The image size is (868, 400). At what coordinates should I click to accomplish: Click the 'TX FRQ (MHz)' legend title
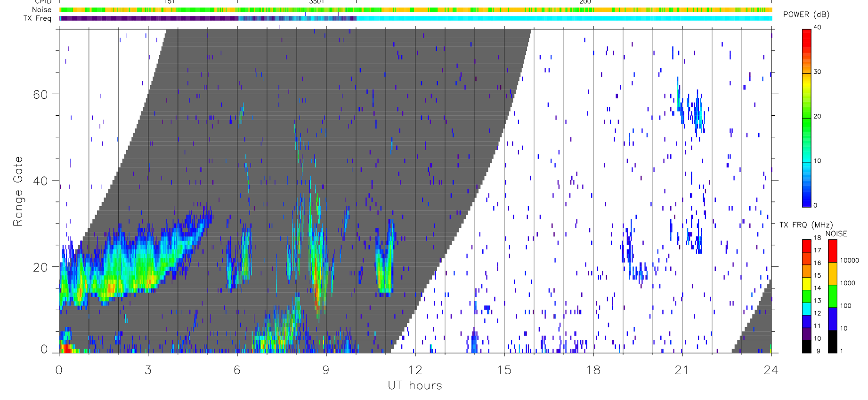pos(806,225)
